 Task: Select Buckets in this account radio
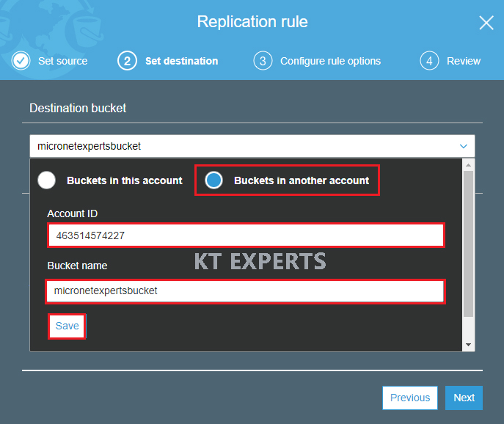tap(47, 180)
